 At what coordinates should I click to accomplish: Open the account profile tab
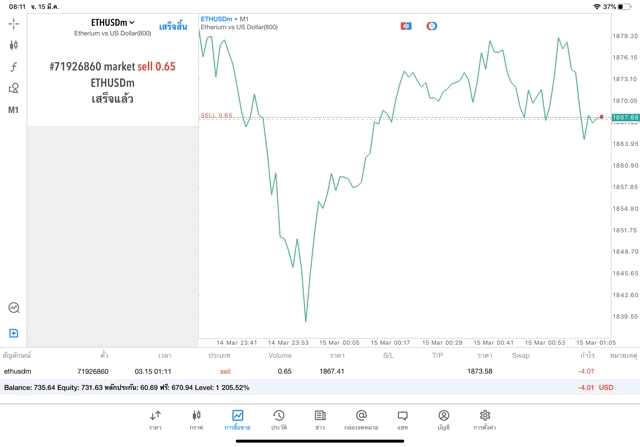(444, 420)
